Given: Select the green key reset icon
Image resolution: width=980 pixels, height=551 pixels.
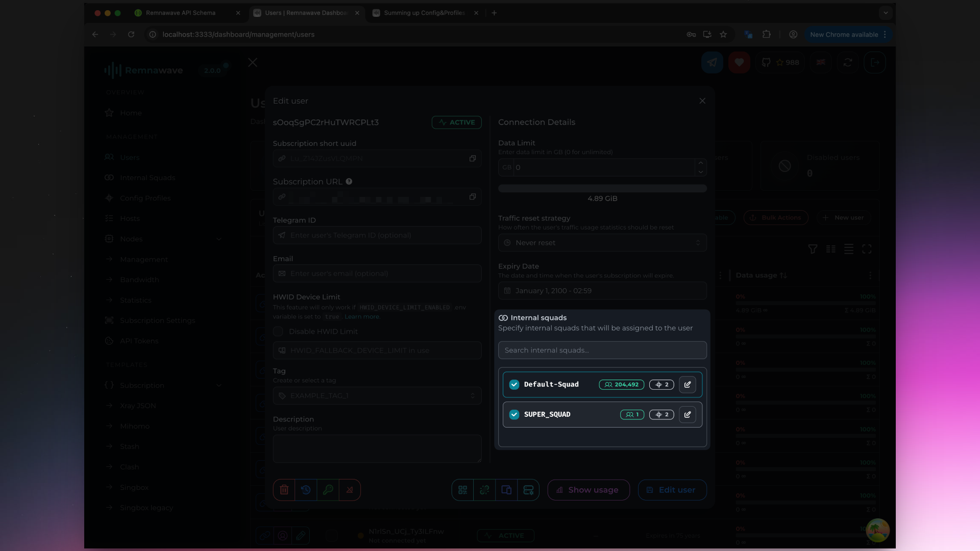Looking at the screenshot, I should click(x=328, y=490).
